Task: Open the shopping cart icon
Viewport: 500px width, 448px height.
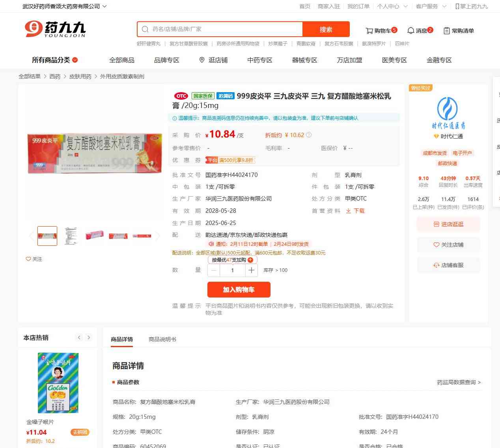Action: pos(369,31)
